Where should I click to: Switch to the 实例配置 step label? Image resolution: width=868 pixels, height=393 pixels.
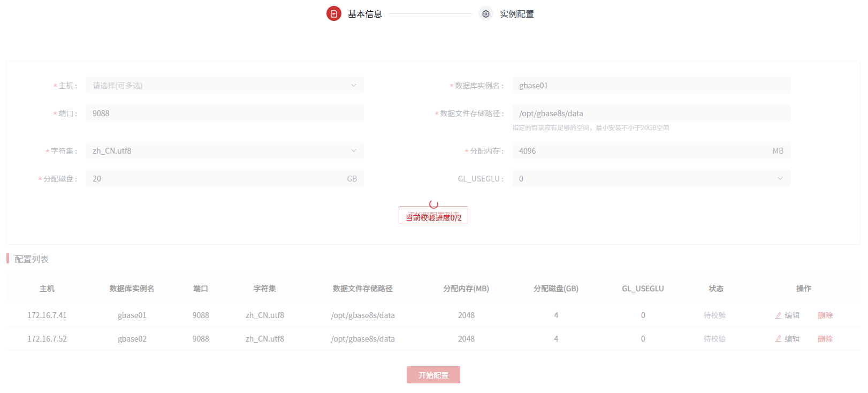pyautogui.click(x=516, y=14)
